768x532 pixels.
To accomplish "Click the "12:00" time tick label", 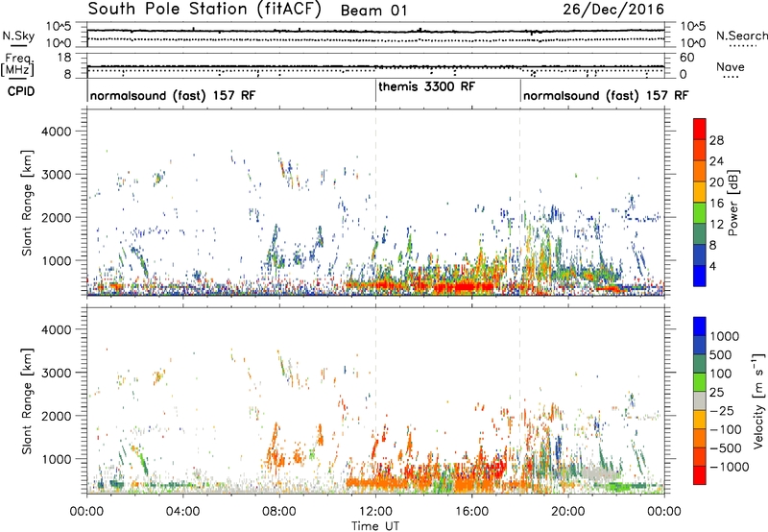I will 375,512.
